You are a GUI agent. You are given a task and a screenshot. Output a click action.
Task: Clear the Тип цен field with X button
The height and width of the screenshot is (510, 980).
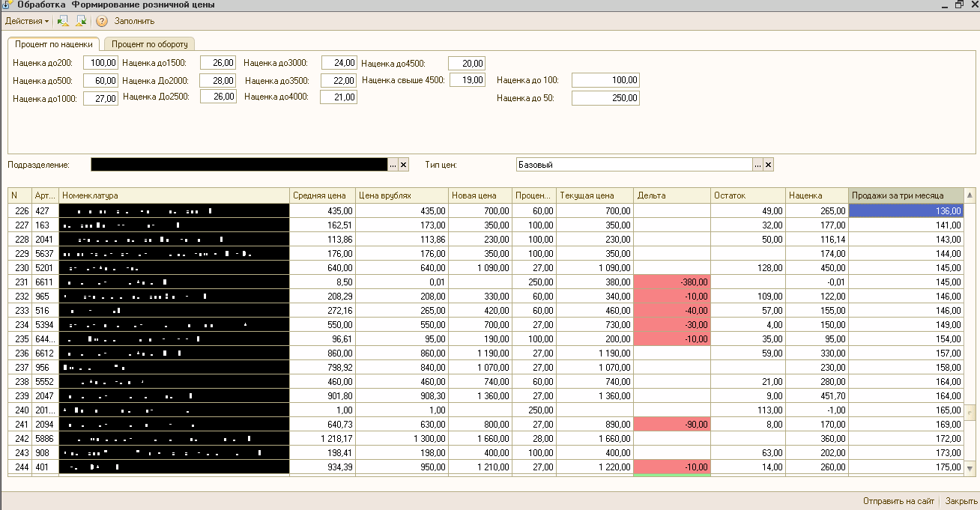768,165
